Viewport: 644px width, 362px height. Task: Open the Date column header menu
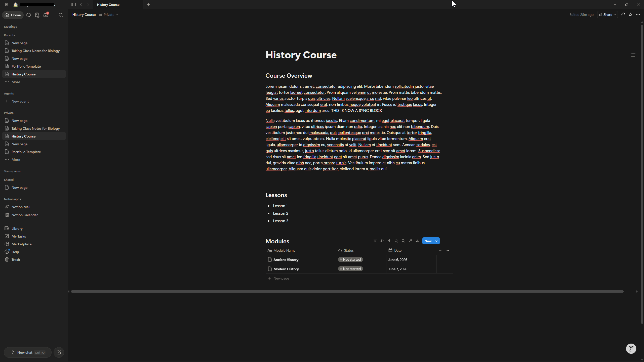coord(411,250)
